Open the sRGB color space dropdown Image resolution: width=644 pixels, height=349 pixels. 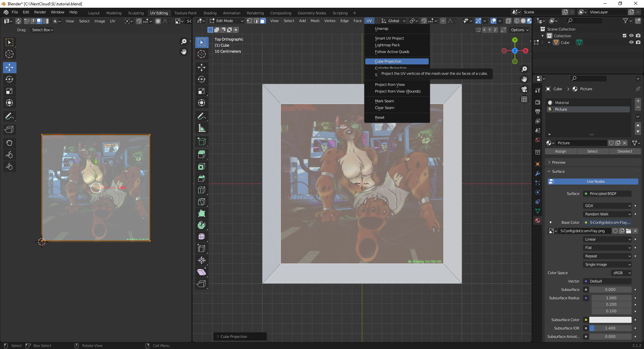pos(622,273)
